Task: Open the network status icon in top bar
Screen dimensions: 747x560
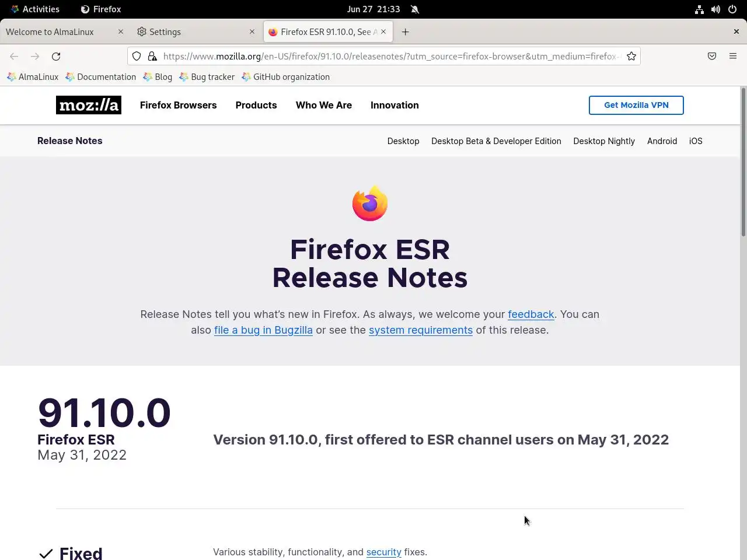Action: (699, 9)
